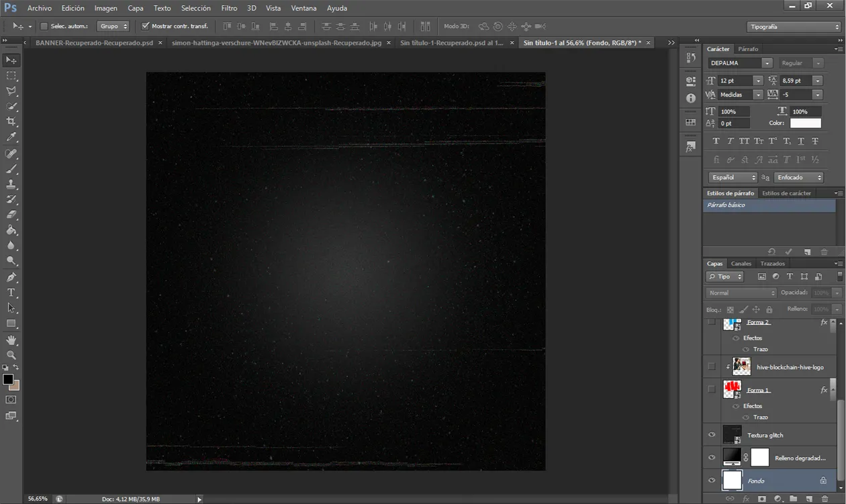
Task: Select the Rectangle shape tool
Action: 11,323
